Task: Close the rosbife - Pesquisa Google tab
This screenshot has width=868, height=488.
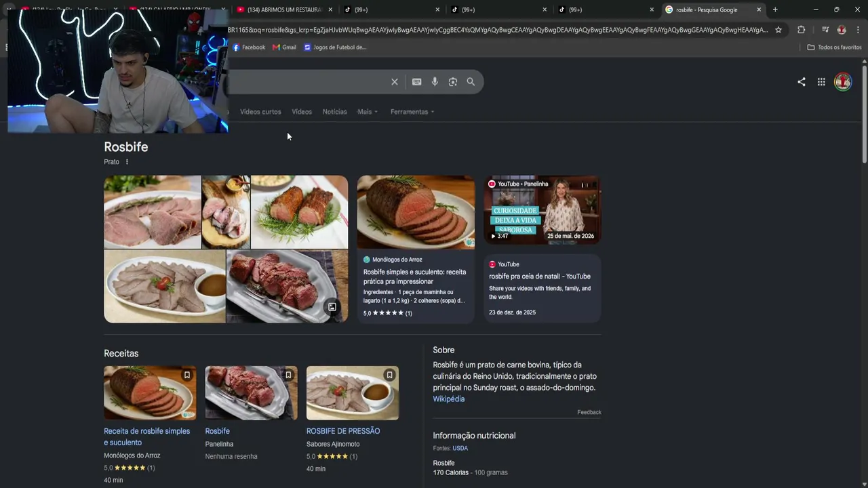Action: pos(759,9)
